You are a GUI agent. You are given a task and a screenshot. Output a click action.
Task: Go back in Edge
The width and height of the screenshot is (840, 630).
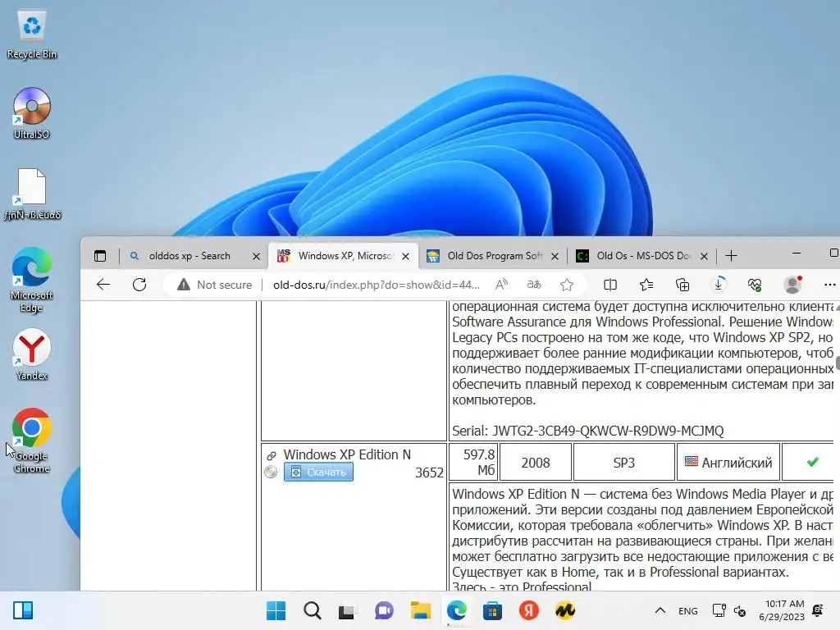coord(103,285)
